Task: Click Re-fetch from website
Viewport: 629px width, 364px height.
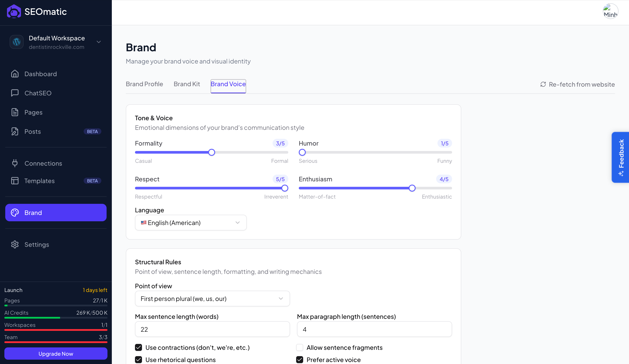Action: tap(577, 84)
